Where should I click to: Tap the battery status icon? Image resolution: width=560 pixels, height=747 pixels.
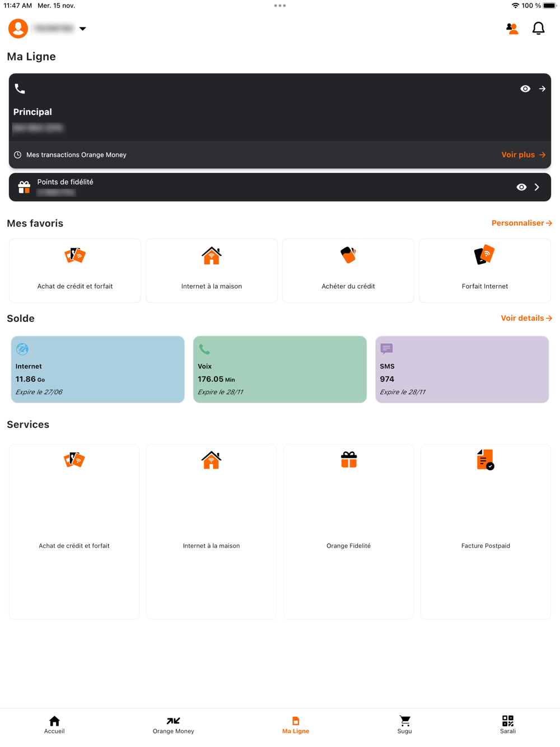[549, 6]
